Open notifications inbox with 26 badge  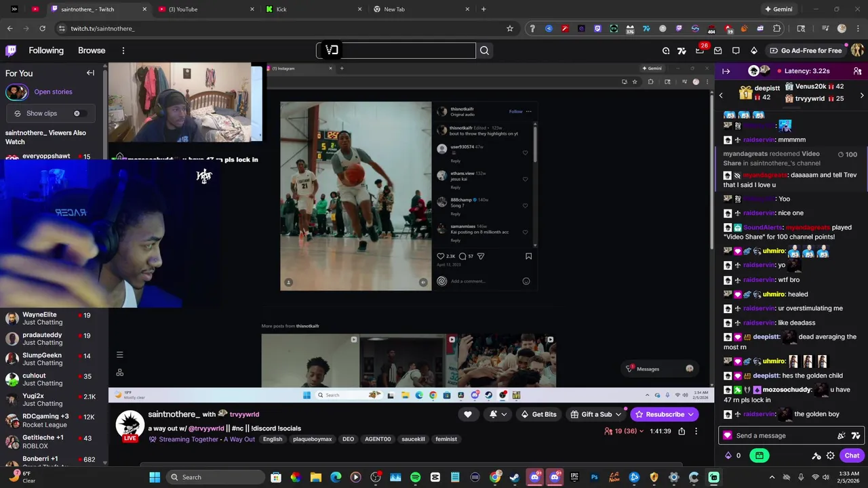click(701, 50)
